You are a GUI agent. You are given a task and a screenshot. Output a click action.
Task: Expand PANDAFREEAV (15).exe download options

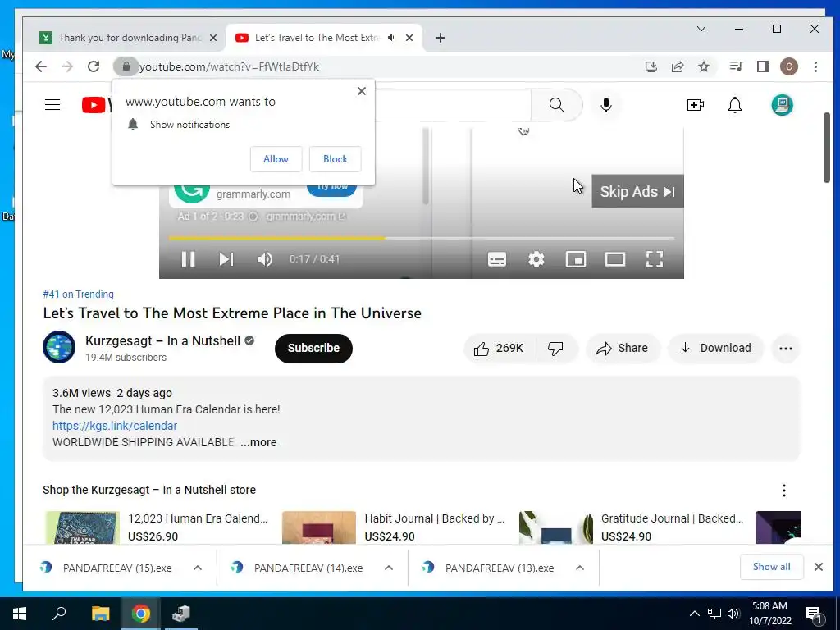[x=198, y=568]
